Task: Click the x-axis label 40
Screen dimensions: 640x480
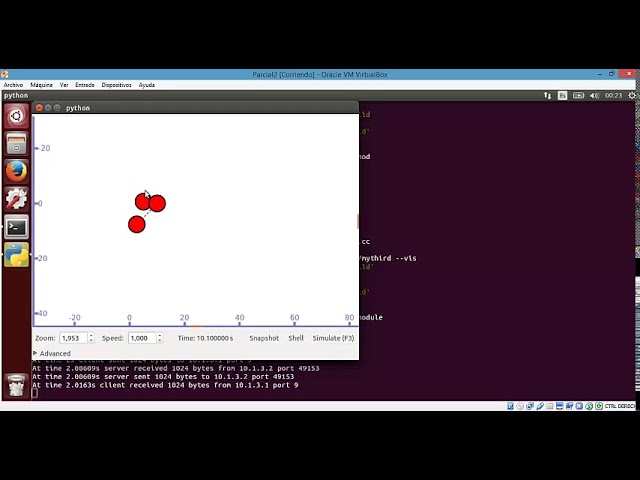Action: coord(240,318)
